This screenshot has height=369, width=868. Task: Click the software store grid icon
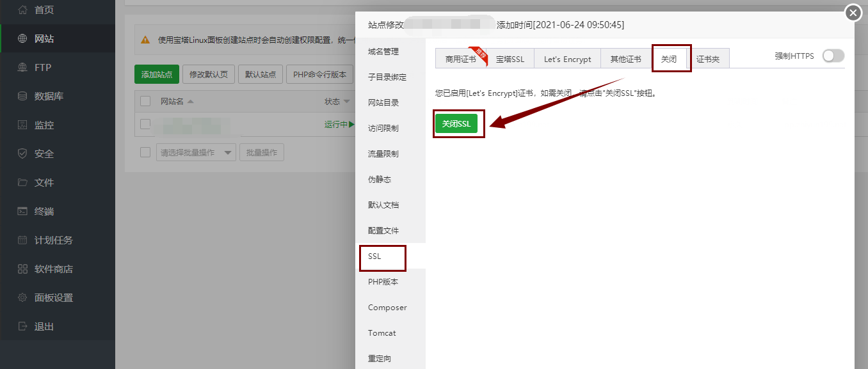point(22,269)
